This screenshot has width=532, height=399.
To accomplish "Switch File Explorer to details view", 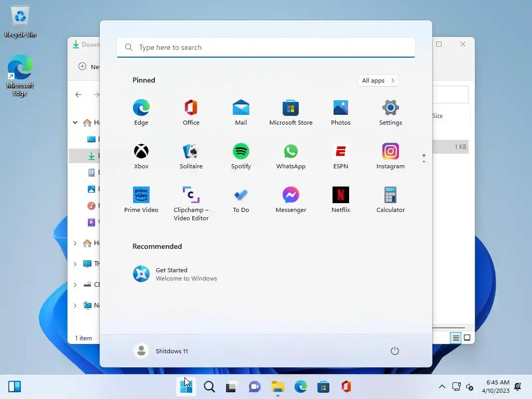I will click(456, 338).
